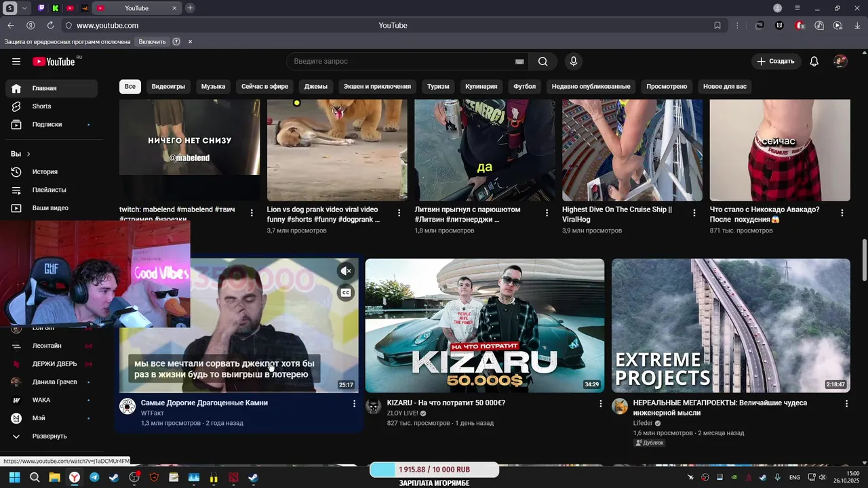
Task: Open История in sidebar
Action: click(x=53, y=172)
